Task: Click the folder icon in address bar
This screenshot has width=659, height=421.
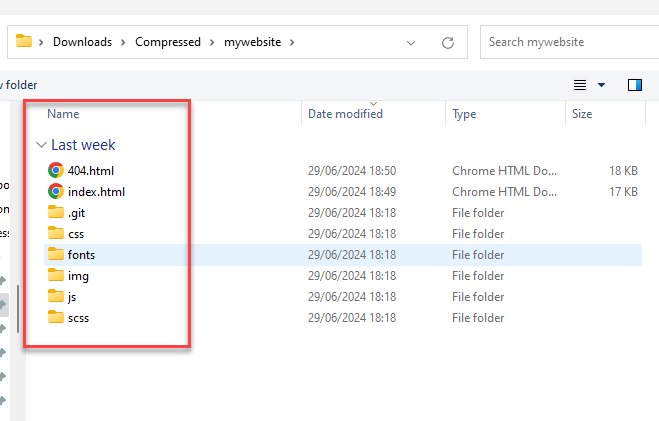Action: pyautogui.click(x=24, y=41)
